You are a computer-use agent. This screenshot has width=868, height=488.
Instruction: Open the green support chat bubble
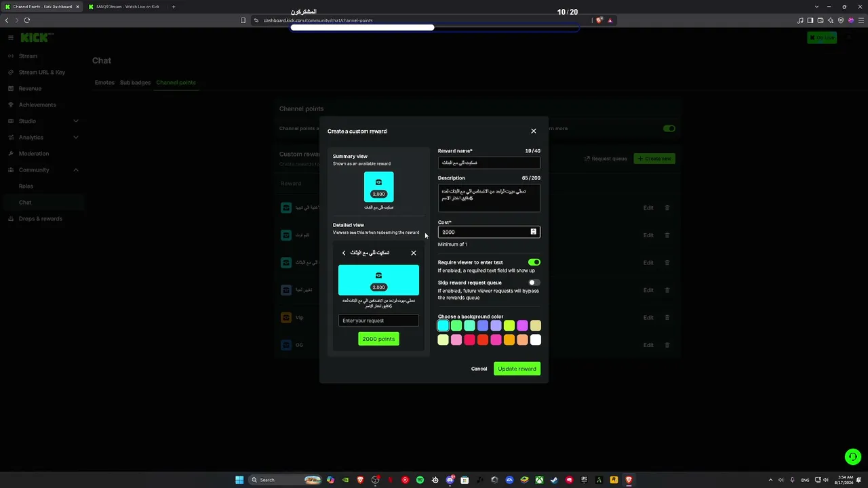[x=853, y=457]
